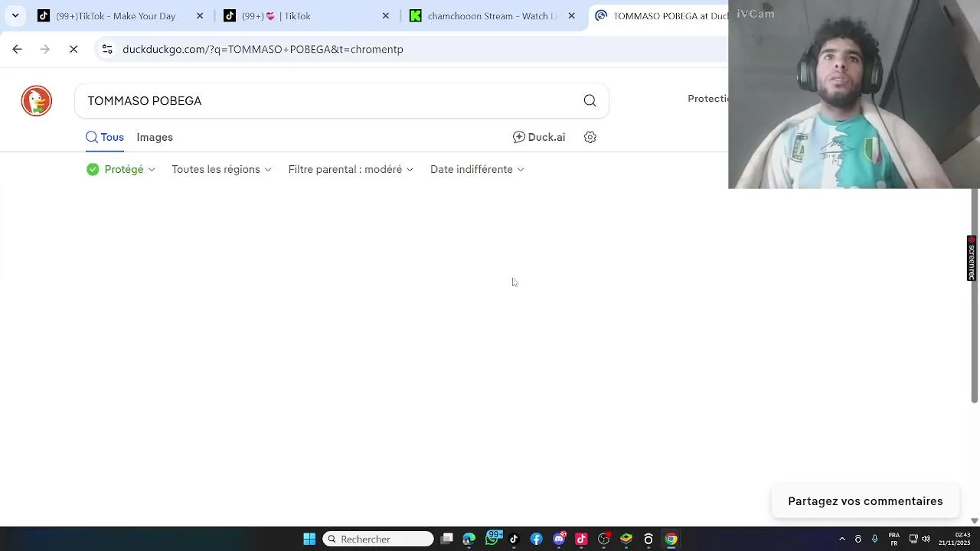The image size is (980, 551).
Task: Open Facebook from taskbar
Action: pos(536,539)
